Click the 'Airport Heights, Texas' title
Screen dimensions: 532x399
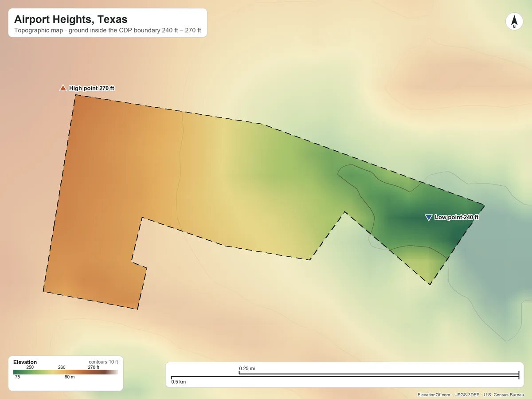click(x=71, y=20)
